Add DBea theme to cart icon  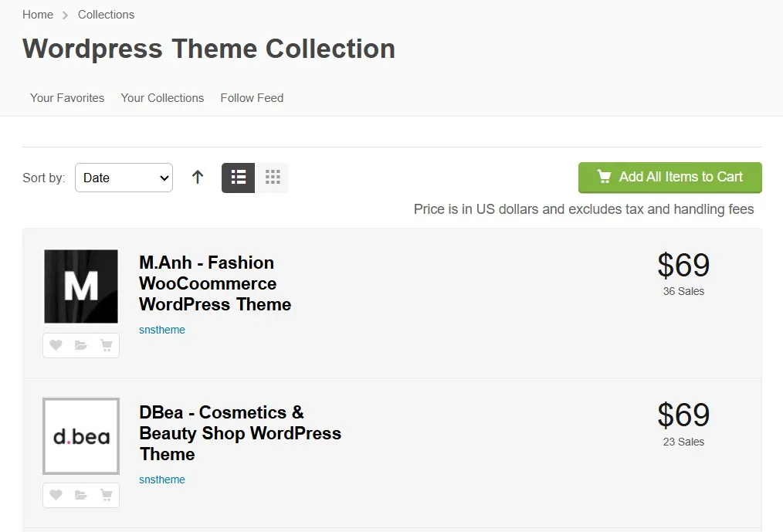106,495
